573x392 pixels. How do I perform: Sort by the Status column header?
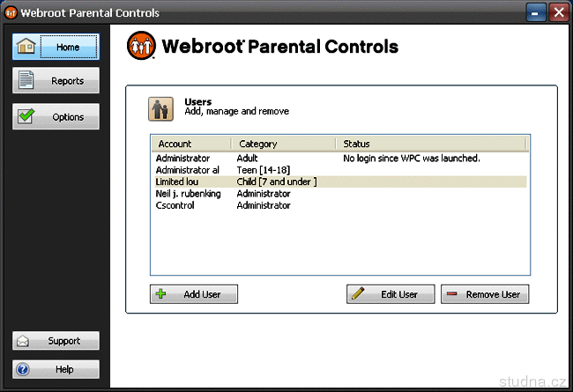[430, 144]
